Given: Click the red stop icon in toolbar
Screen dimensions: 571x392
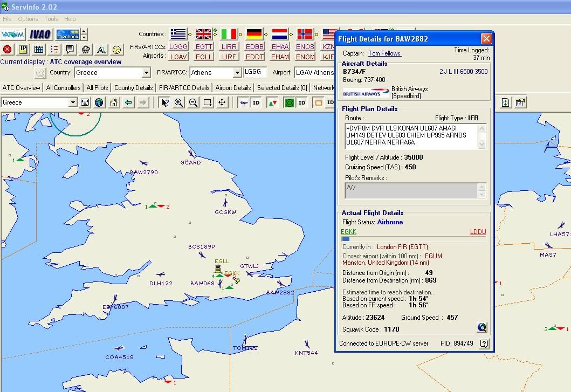Looking at the screenshot, I should click(8, 50).
